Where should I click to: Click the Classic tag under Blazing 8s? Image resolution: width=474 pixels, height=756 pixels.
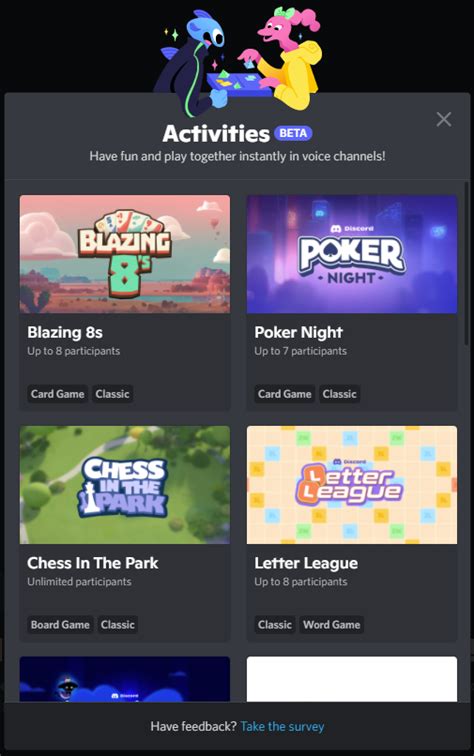coord(112,394)
